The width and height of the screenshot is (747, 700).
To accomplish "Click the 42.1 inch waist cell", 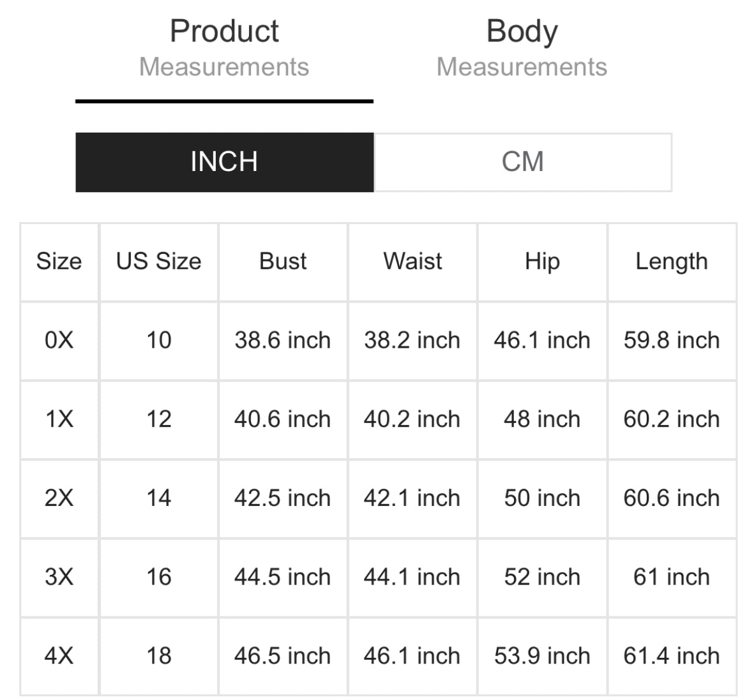I will (412, 498).
